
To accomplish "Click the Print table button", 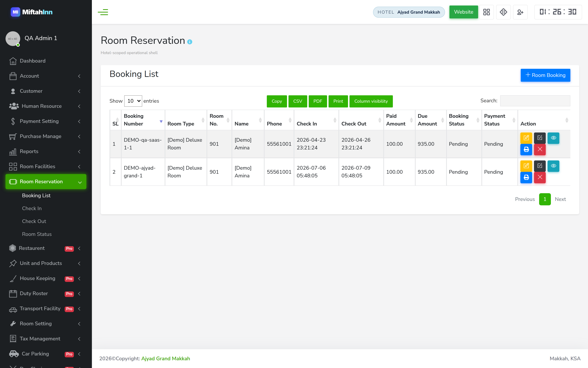I will click(x=338, y=101).
